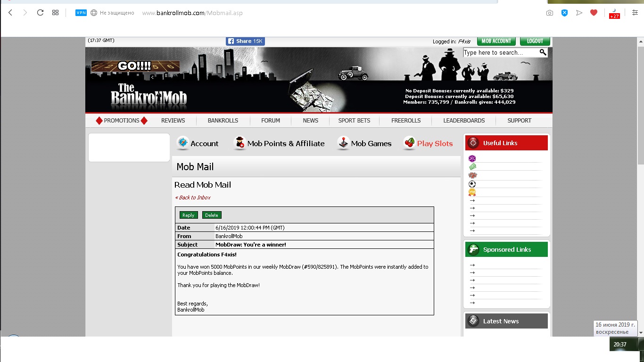
Task: Toggle the VPN badge in address bar
Action: tap(81, 13)
